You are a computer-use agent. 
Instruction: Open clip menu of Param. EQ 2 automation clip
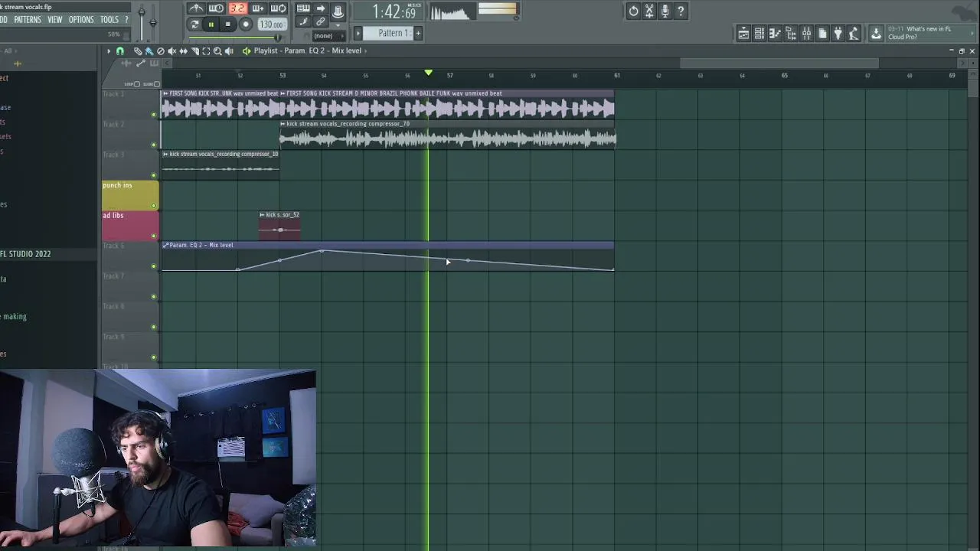[x=165, y=245]
